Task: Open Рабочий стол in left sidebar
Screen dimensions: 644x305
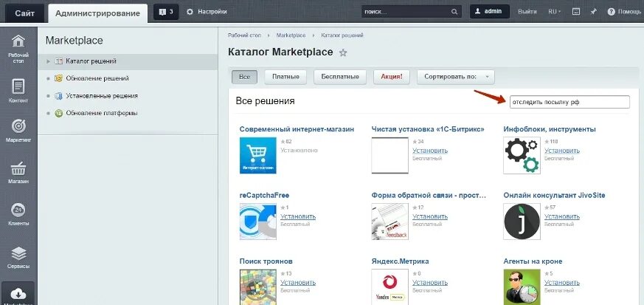Action: (18, 49)
